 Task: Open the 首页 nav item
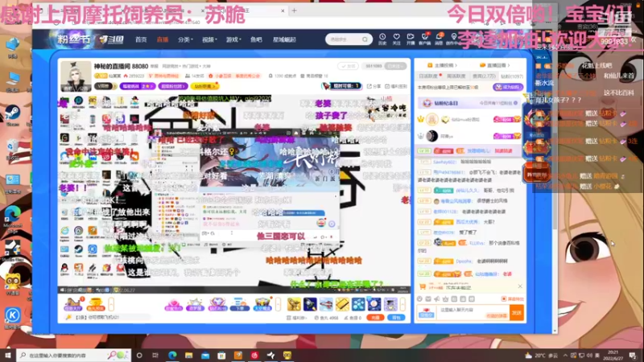(x=141, y=39)
